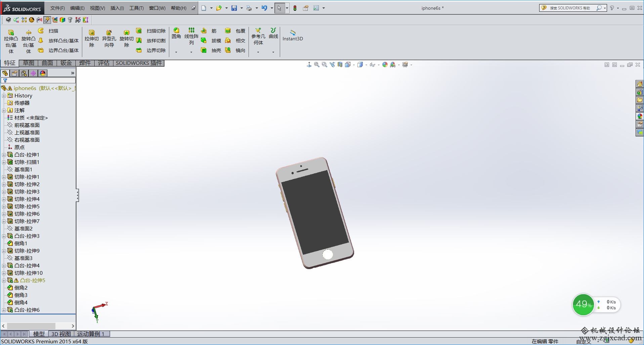644x345 pixels.
Task: Toggle the feature tree panel collapse handle
Action: coord(77,195)
